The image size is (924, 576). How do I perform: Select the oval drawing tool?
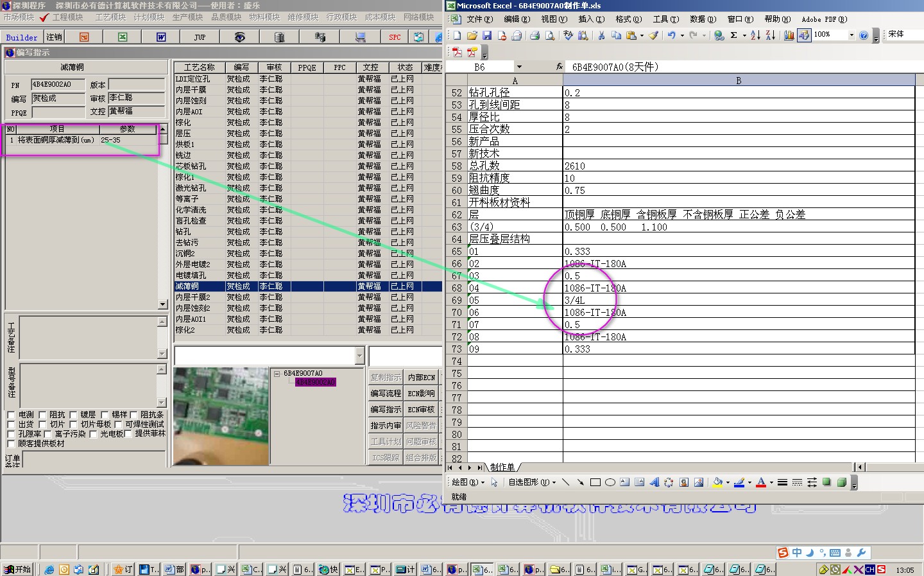(610, 482)
